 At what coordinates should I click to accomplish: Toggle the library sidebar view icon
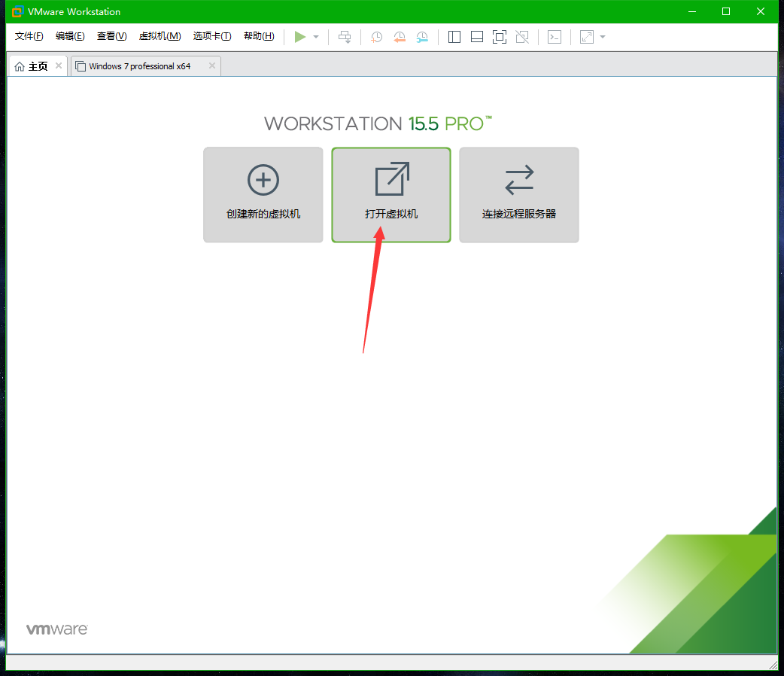pos(454,37)
